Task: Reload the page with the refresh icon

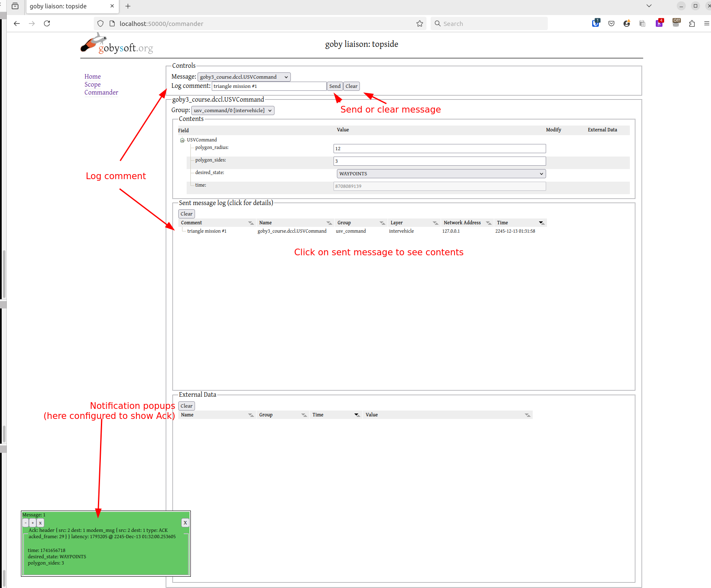Action: click(47, 23)
